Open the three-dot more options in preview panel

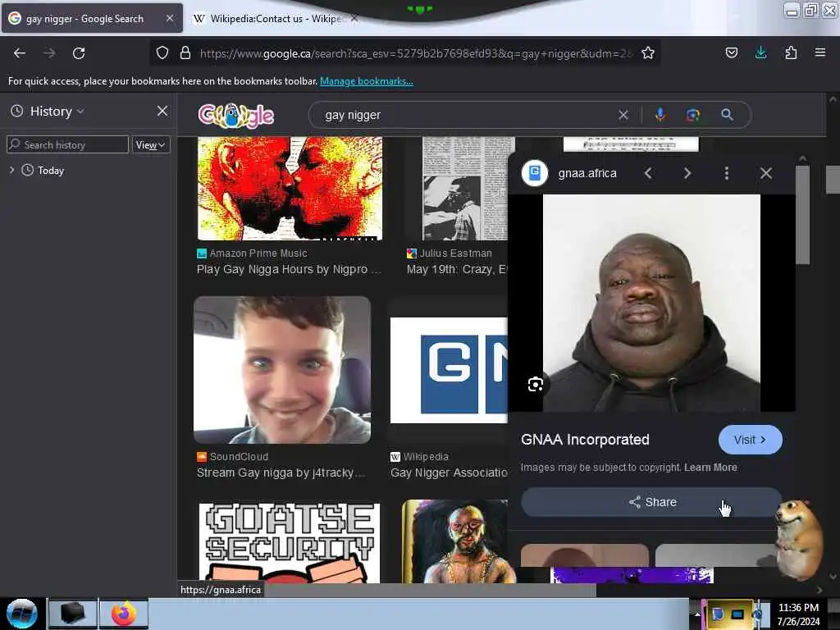point(727,173)
